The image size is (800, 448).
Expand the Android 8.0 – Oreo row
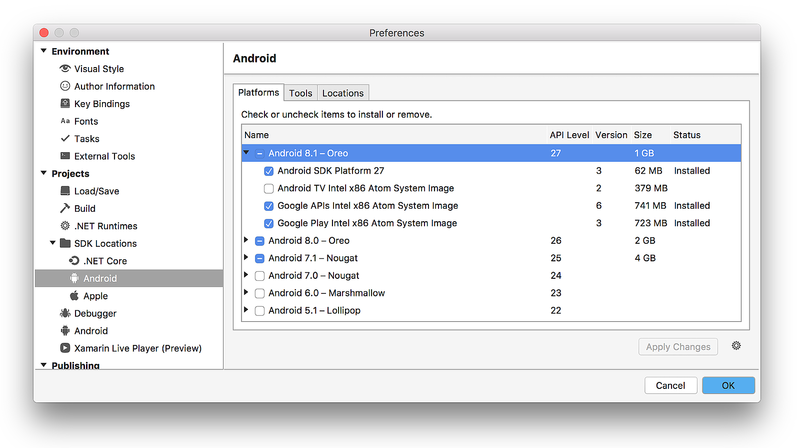[247, 241]
